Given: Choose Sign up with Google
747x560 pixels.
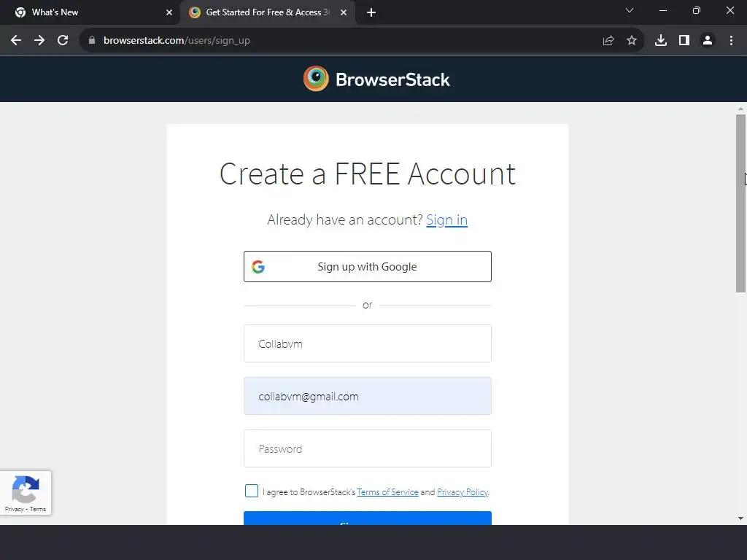Looking at the screenshot, I should (x=368, y=267).
